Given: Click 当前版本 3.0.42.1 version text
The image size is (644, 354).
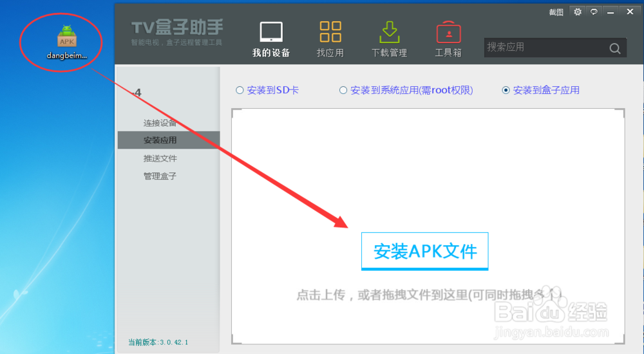Looking at the screenshot, I should coord(158,342).
